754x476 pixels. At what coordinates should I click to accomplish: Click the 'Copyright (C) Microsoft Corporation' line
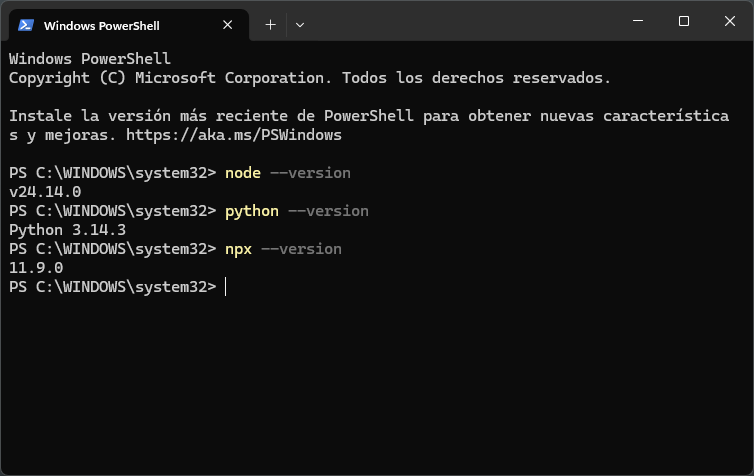coord(310,78)
